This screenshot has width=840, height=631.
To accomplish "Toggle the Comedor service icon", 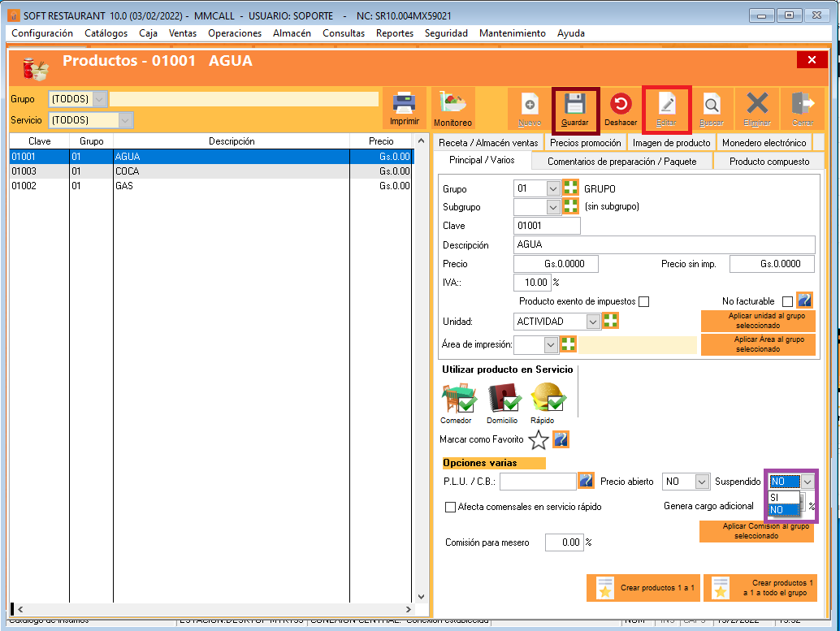I will tap(457, 399).
